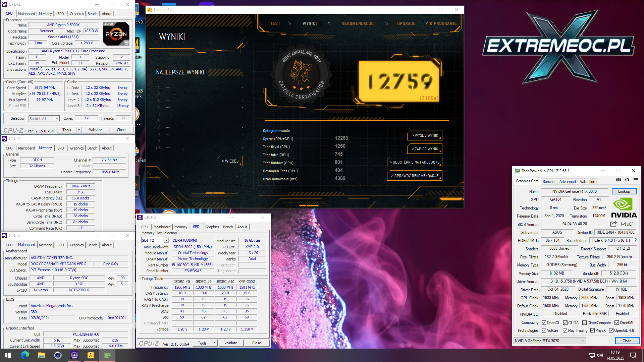Viewport: 644px width, 362px height.
Task: Open Microsoft Edge from the taskbar
Action: [25, 355]
